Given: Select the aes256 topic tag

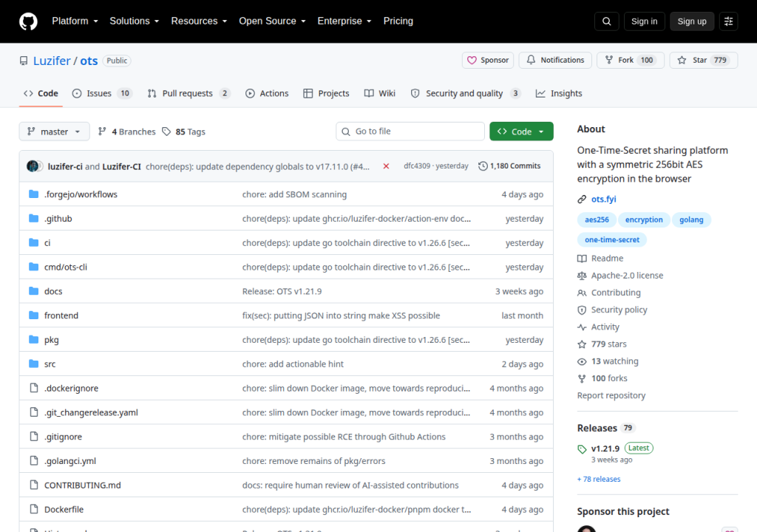Looking at the screenshot, I should (x=597, y=219).
